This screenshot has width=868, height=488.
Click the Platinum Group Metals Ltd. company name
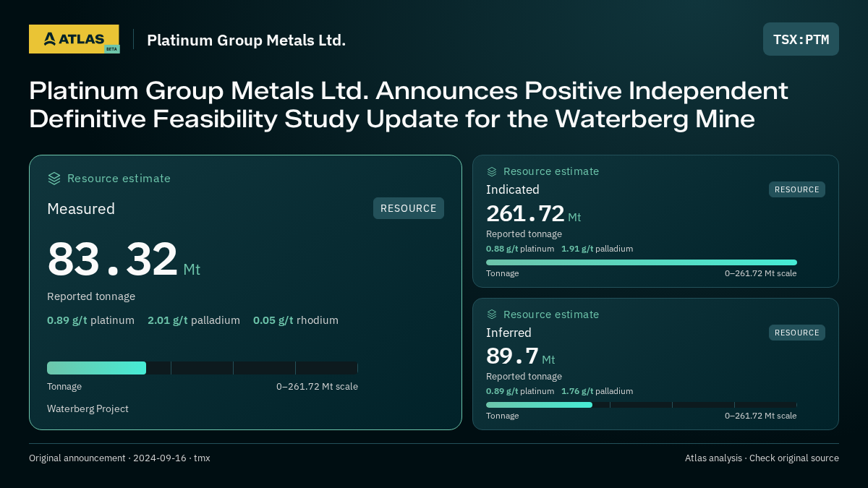click(x=246, y=40)
